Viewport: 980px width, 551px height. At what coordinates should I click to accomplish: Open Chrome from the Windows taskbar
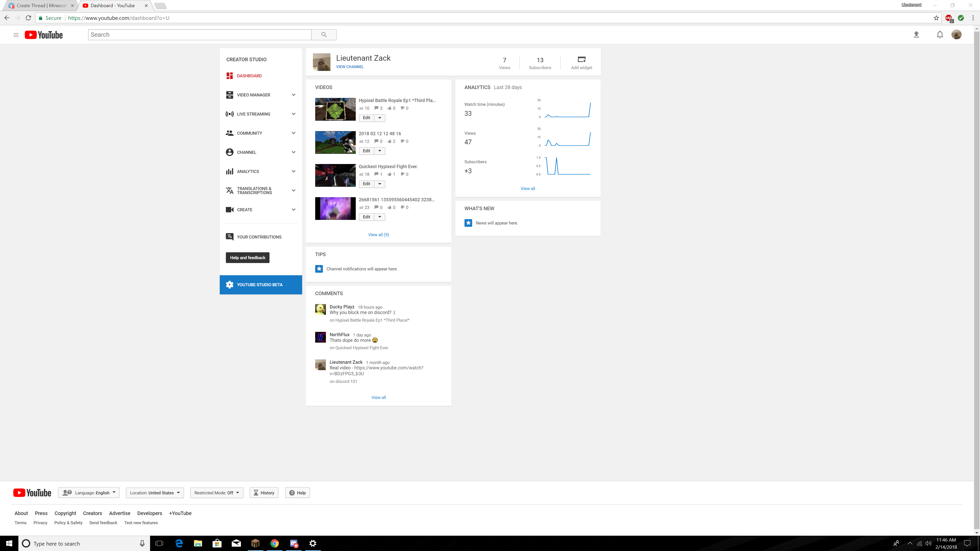tap(274, 543)
